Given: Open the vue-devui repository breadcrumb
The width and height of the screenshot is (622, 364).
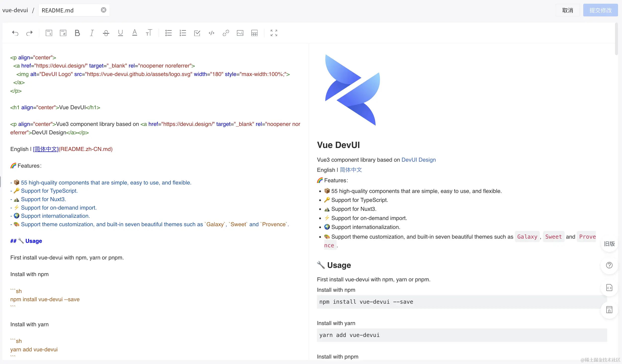Looking at the screenshot, I should point(15,10).
